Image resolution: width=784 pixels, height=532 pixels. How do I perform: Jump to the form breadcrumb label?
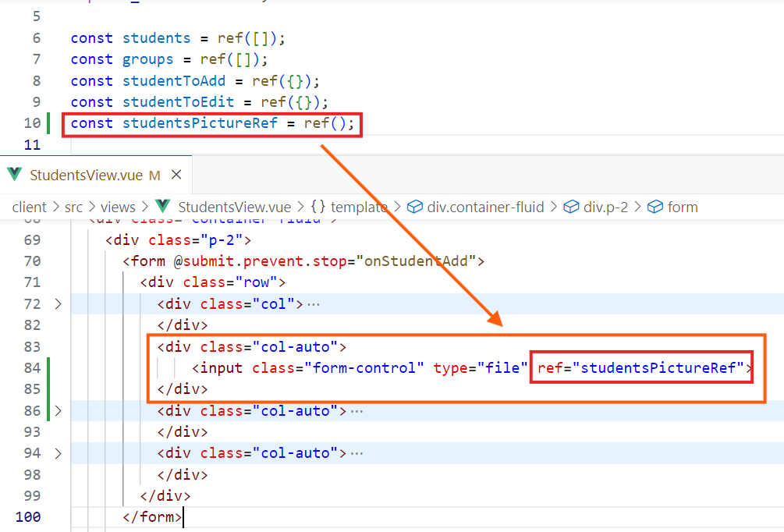683,207
